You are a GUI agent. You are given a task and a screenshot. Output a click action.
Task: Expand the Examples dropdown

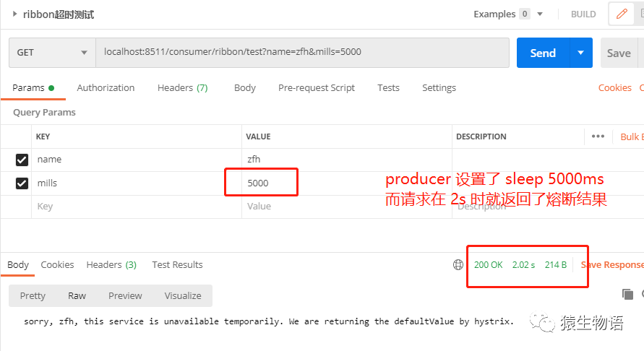(540, 14)
